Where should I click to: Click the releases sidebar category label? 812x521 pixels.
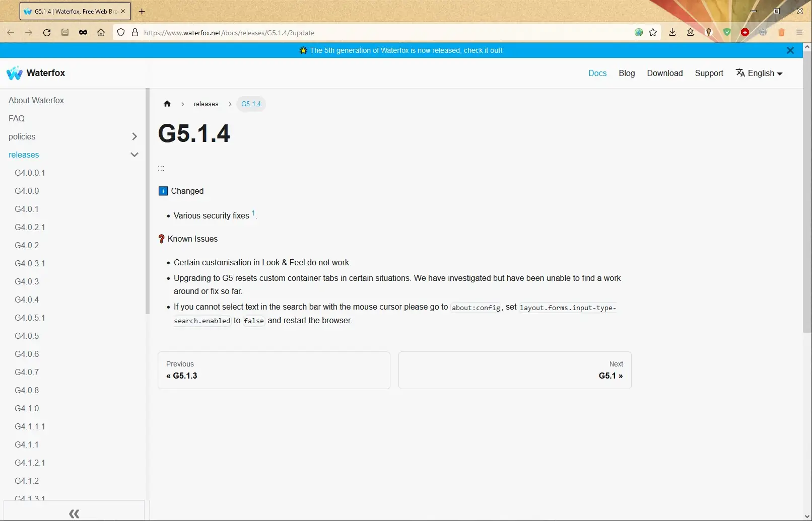[x=24, y=155]
